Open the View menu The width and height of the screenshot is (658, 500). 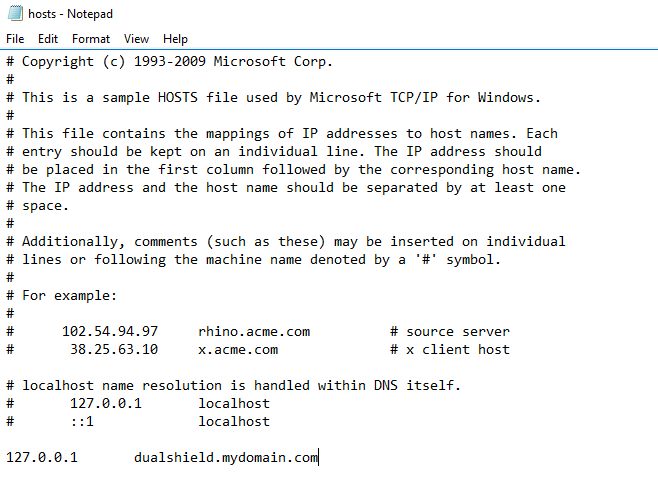click(136, 39)
